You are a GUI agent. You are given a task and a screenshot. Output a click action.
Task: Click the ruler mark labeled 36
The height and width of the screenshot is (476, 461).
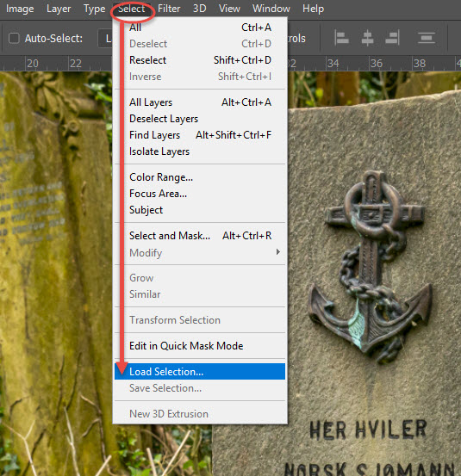pyautogui.click(x=377, y=64)
